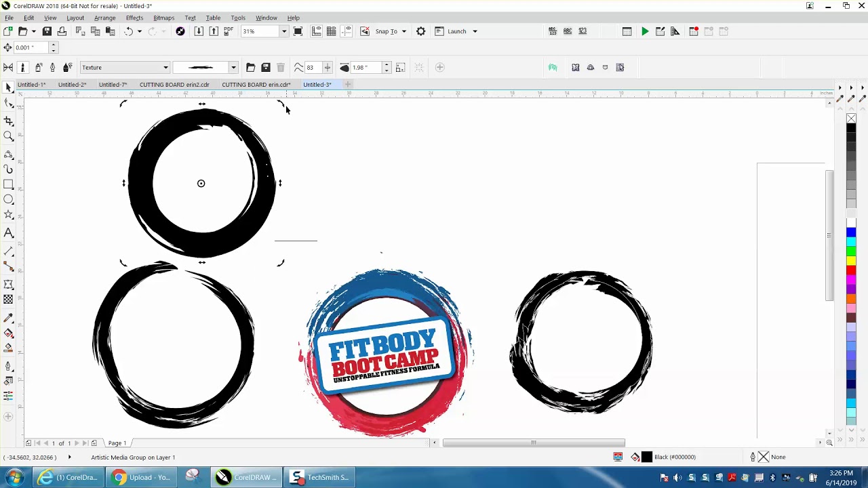The width and height of the screenshot is (868, 488).
Task: Open the View menu
Action: pyautogui.click(x=50, y=18)
